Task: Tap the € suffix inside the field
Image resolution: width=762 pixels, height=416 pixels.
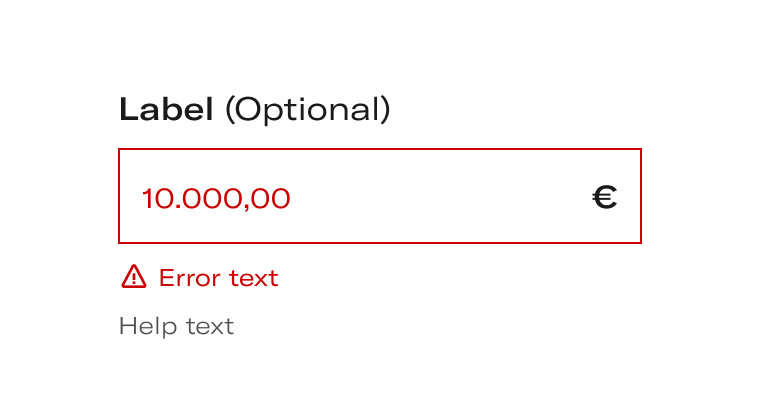Action: 605,197
